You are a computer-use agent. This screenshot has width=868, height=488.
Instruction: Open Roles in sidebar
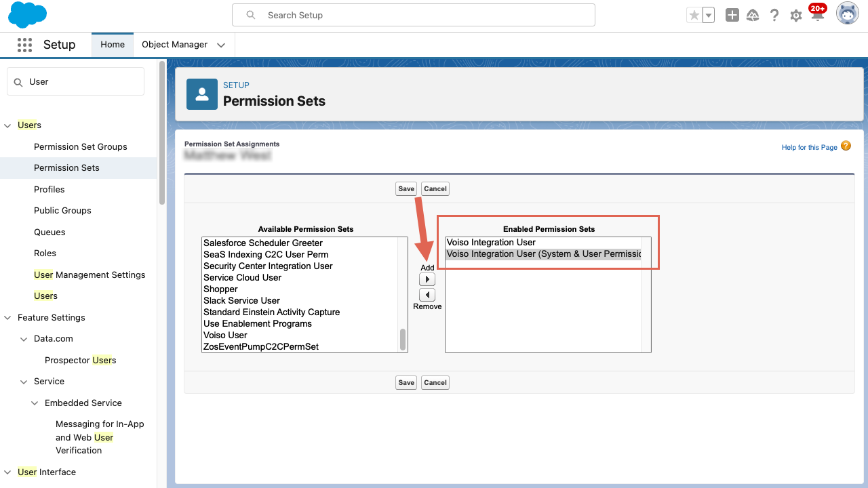tap(45, 253)
